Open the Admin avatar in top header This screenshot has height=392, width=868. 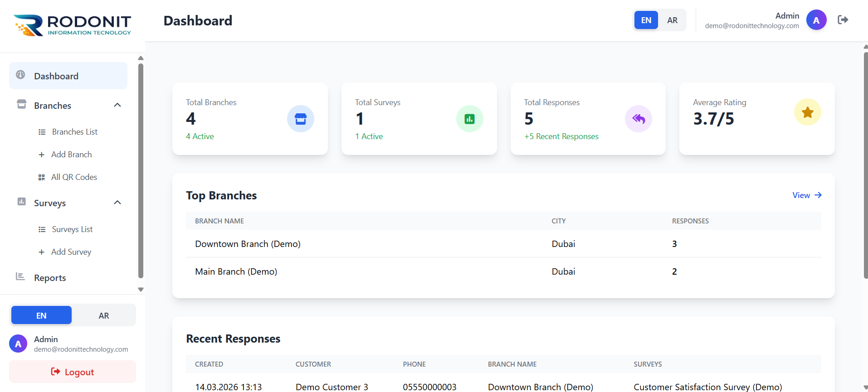[816, 20]
